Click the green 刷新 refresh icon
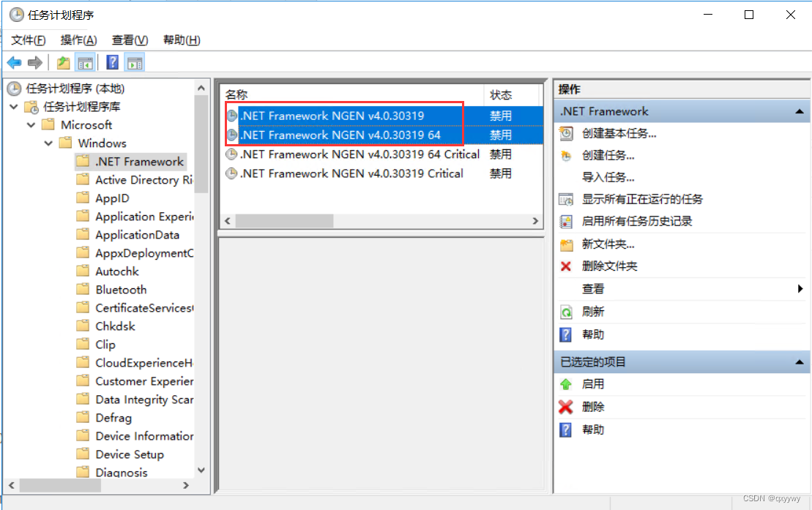812x510 pixels. (566, 312)
